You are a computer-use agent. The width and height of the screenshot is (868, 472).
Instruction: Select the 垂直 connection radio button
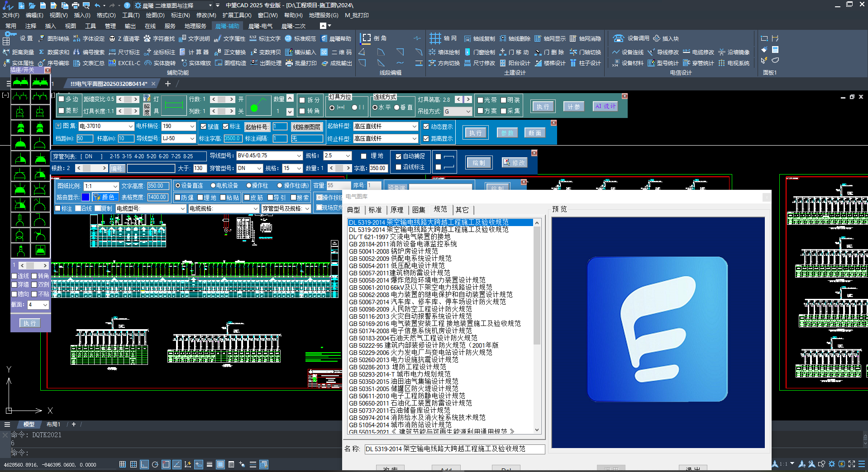coord(396,108)
